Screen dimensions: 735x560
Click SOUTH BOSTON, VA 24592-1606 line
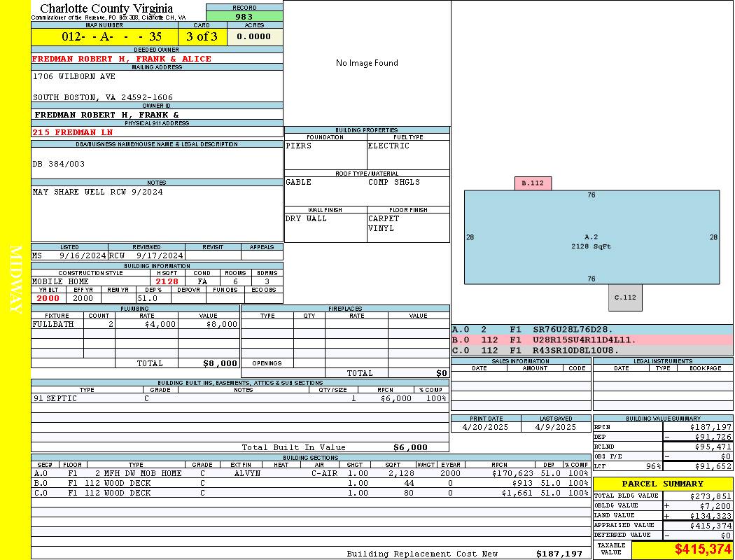[103, 97]
